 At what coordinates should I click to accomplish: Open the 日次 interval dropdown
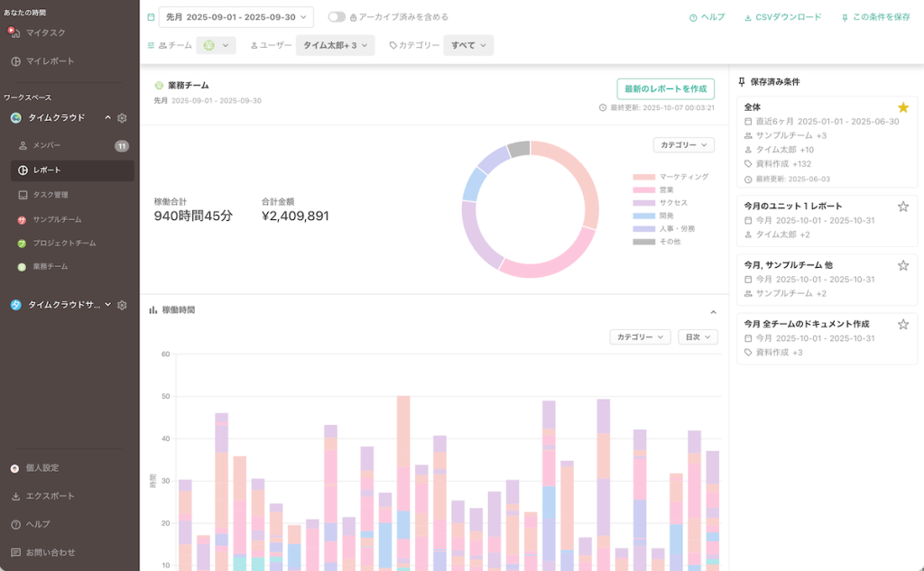click(697, 336)
